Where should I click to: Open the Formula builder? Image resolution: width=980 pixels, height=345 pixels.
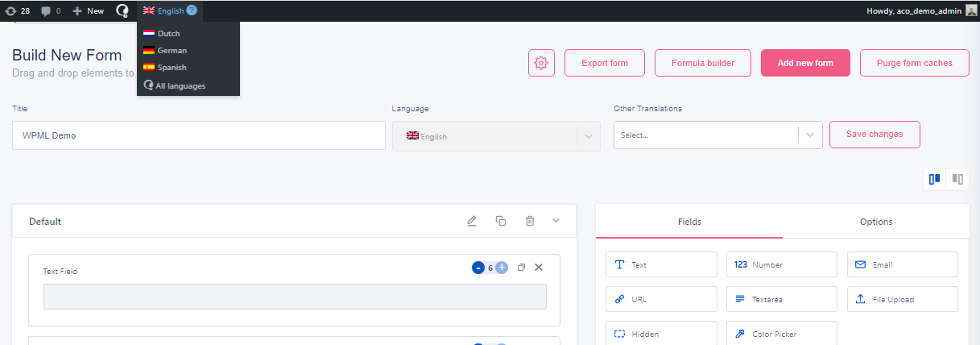(x=703, y=63)
